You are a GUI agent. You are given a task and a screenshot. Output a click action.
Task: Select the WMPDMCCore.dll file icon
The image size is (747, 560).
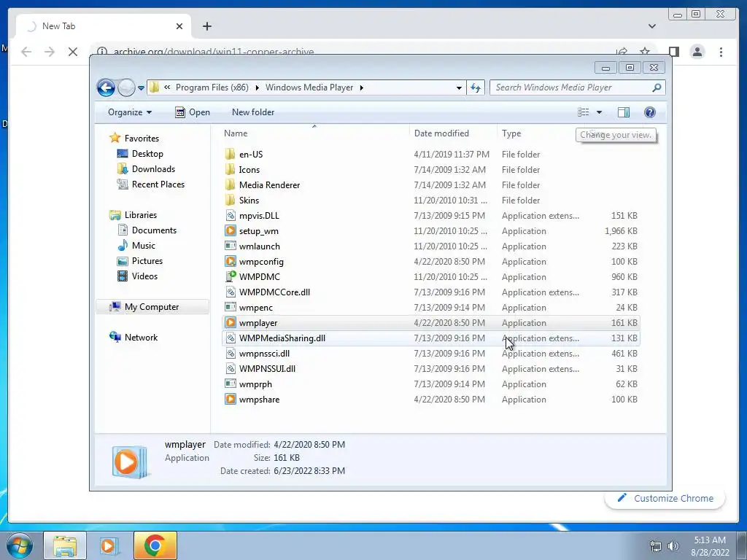coord(230,292)
